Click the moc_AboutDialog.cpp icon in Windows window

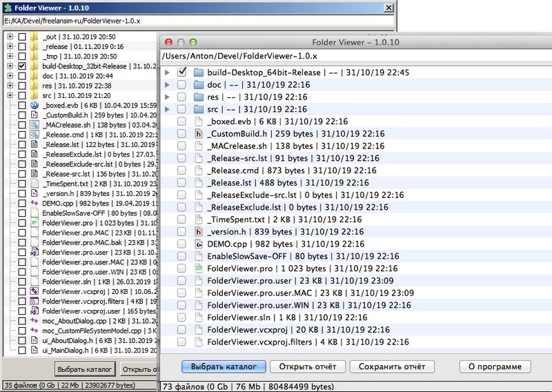coord(34,321)
